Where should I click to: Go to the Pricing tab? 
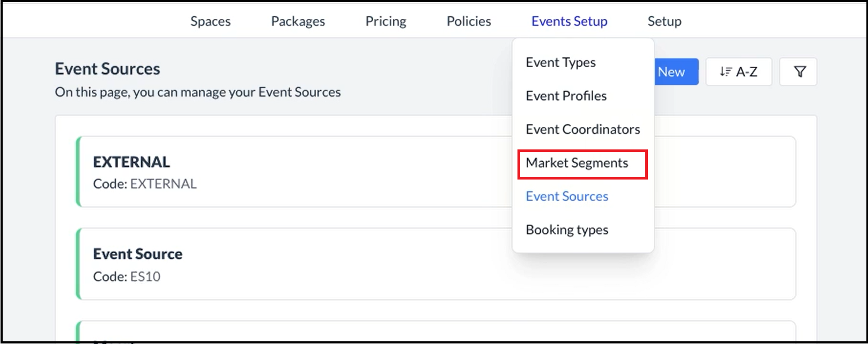click(385, 21)
